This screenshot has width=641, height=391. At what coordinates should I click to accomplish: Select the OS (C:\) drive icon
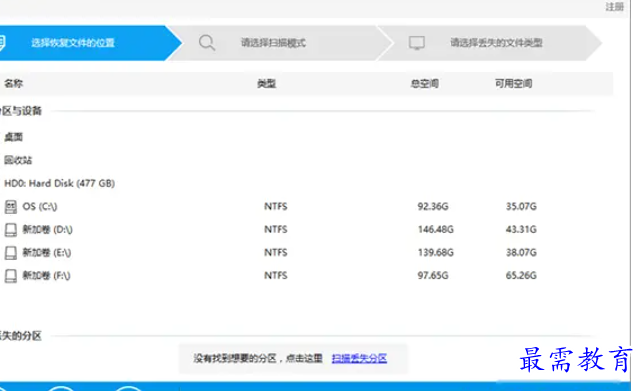coord(11,207)
